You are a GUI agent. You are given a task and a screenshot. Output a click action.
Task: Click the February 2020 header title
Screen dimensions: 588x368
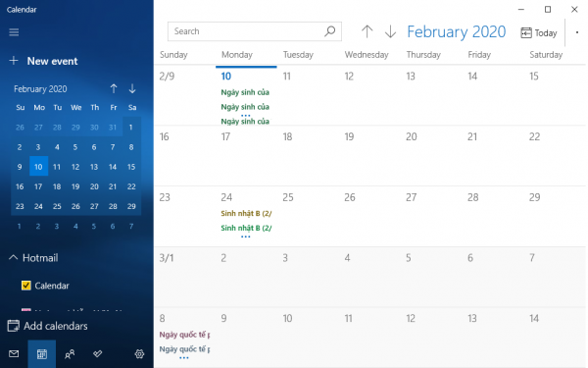[x=456, y=31]
